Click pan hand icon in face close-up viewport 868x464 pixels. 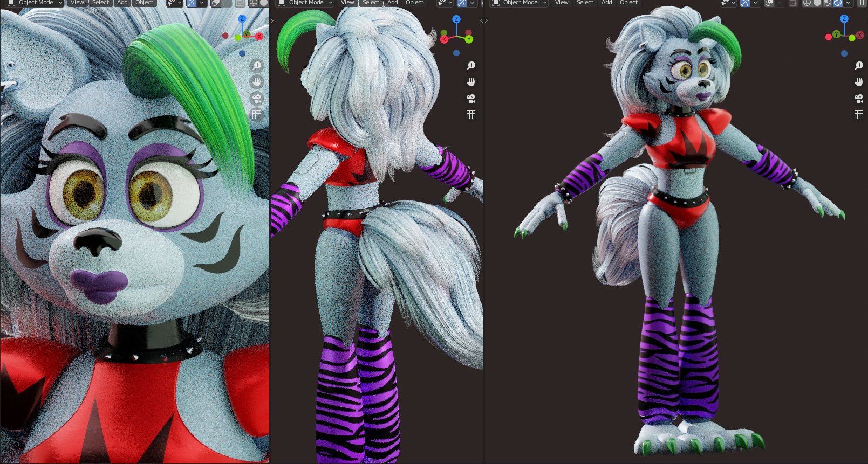pos(257,82)
